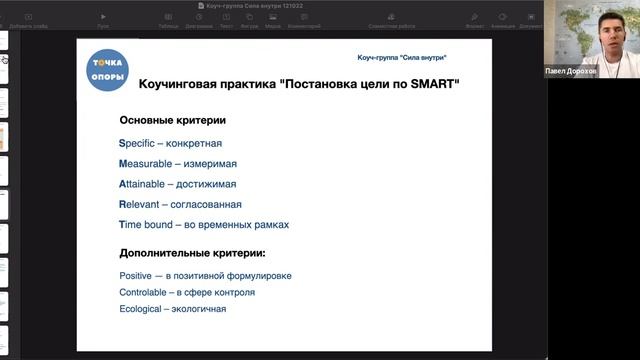
Task: Click the document icon beside the window title
Action: [201, 6]
